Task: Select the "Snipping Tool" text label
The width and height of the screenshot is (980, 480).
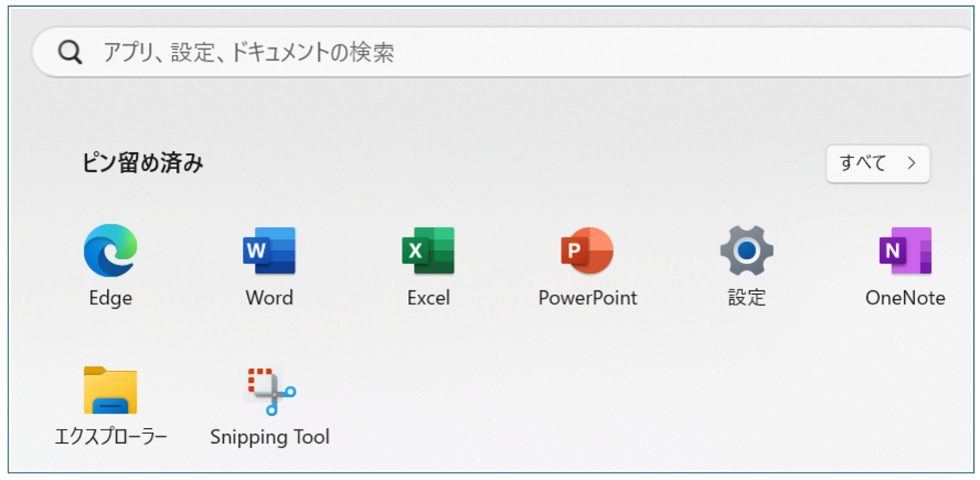Action: (x=269, y=438)
